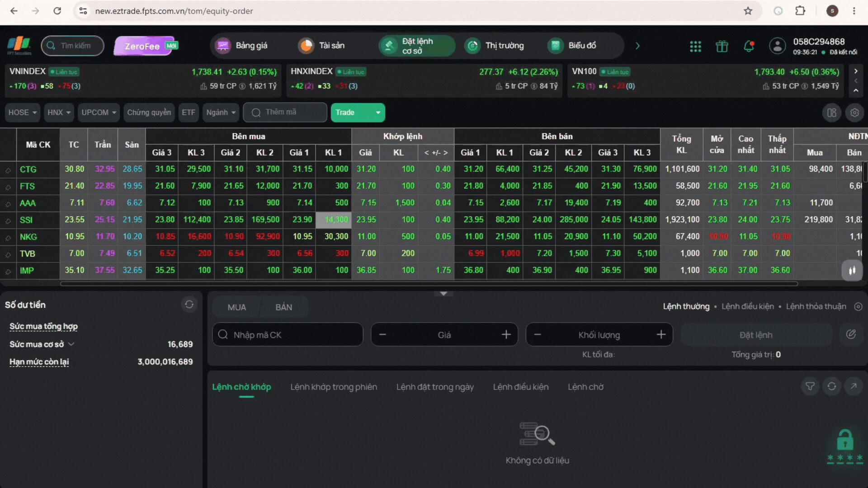The height and width of the screenshot is (488, 868).
Task: Open the Trade watchlist dropdown arrow
Action: coord(378,113)
